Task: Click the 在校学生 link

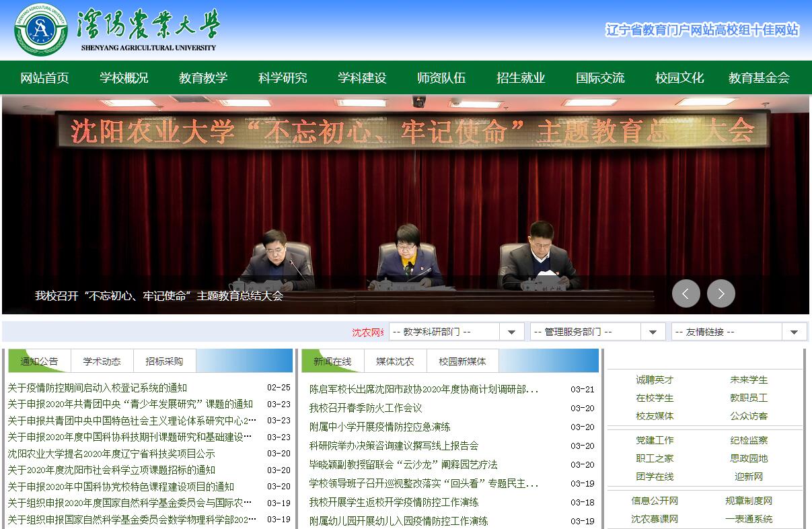Action: (x=655, y=398)
